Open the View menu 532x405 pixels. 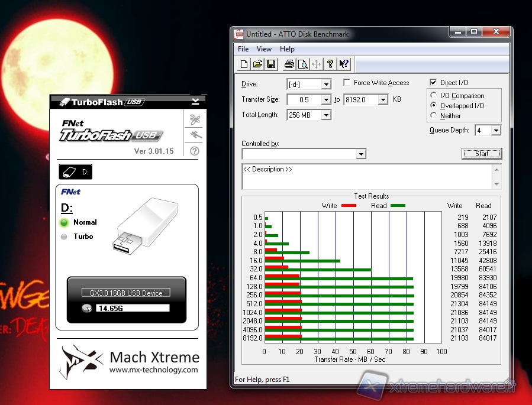coord(264,49)
